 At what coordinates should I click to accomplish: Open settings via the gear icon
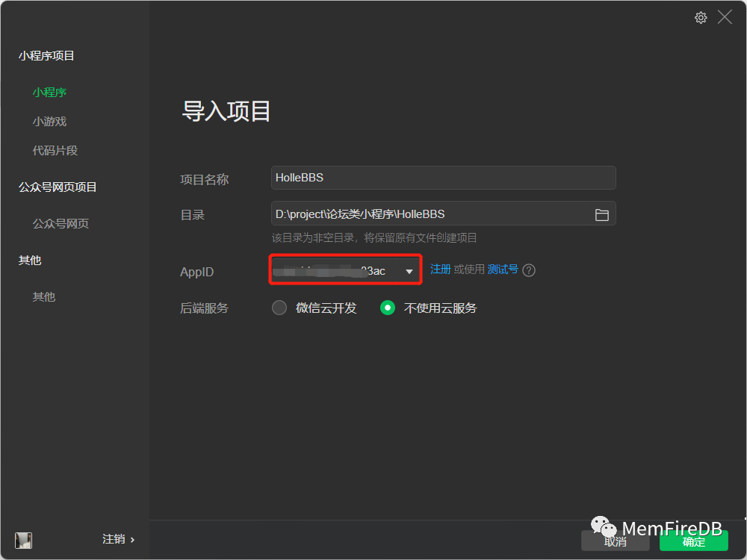click(701, 18)
